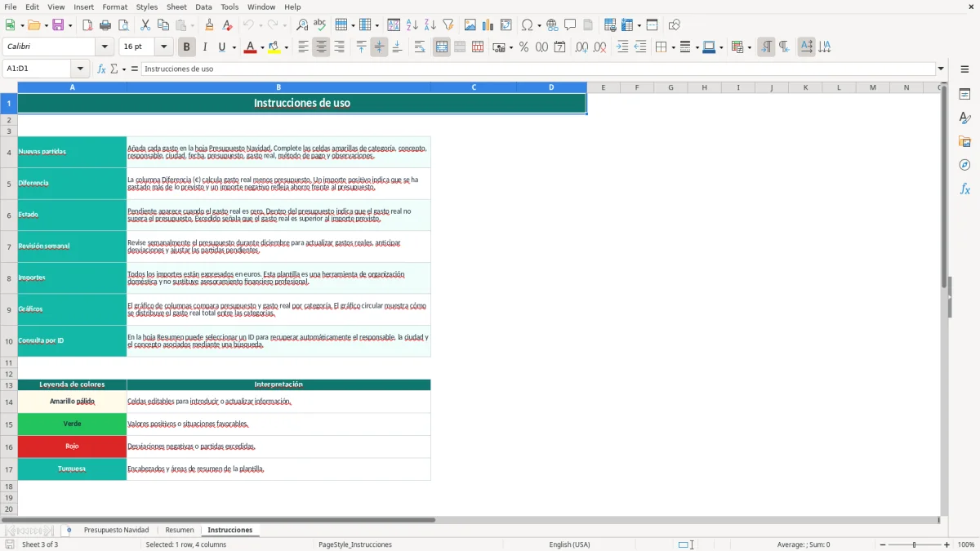Viewport: 980px width, 551px height.
Task: Select row header 13
Action: (x=9, y=384)
